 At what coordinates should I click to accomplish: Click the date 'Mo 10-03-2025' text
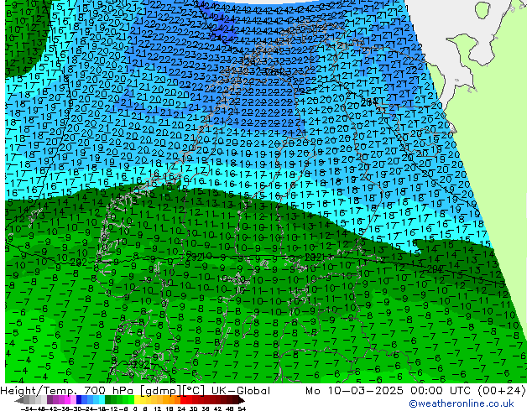coord(354,391)
